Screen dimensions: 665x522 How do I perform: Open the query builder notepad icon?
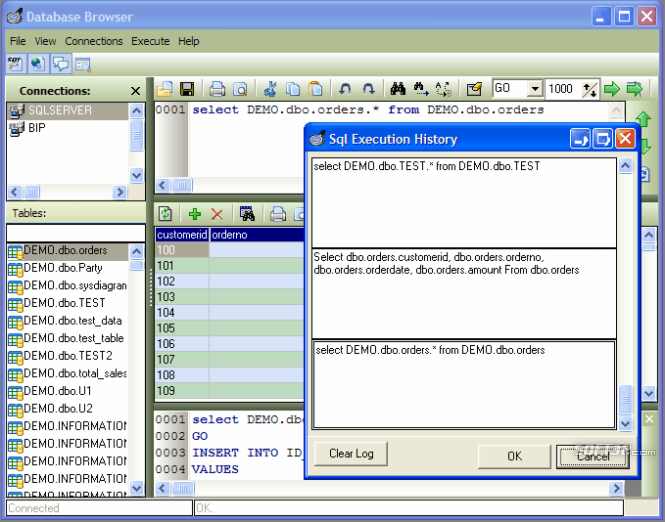coord(474,89)
